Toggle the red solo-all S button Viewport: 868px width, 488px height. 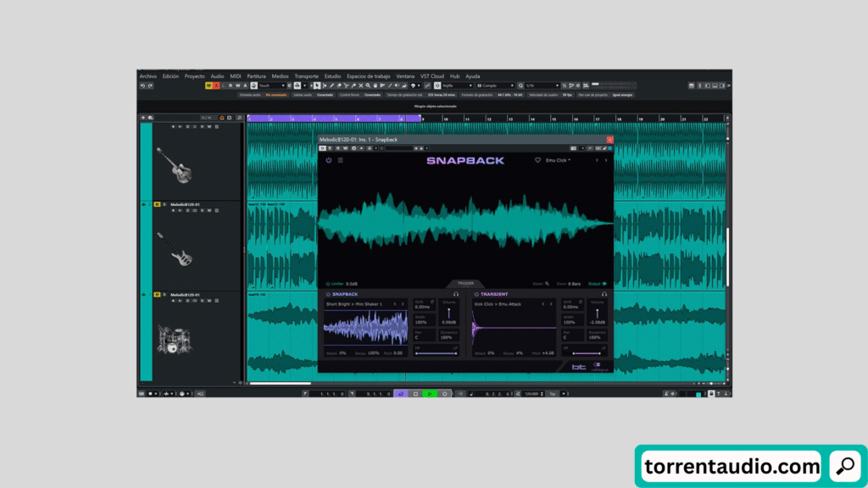[x=216, y=86]
